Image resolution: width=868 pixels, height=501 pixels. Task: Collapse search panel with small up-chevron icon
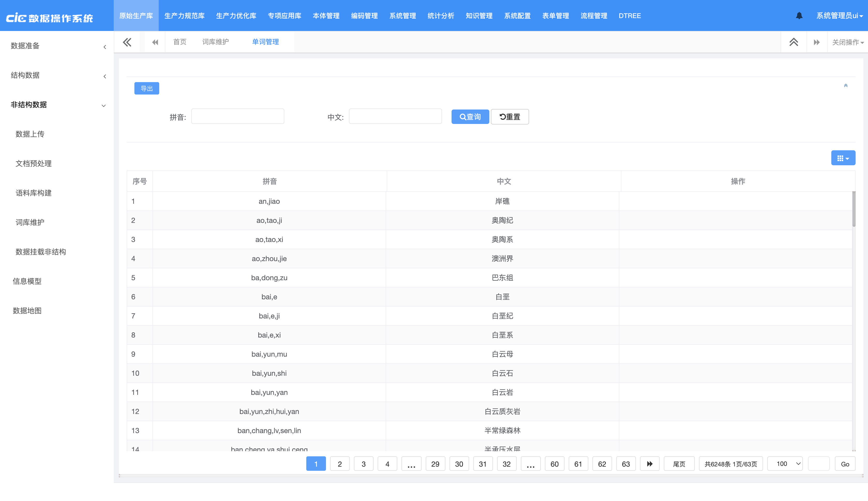coord(846,85)
